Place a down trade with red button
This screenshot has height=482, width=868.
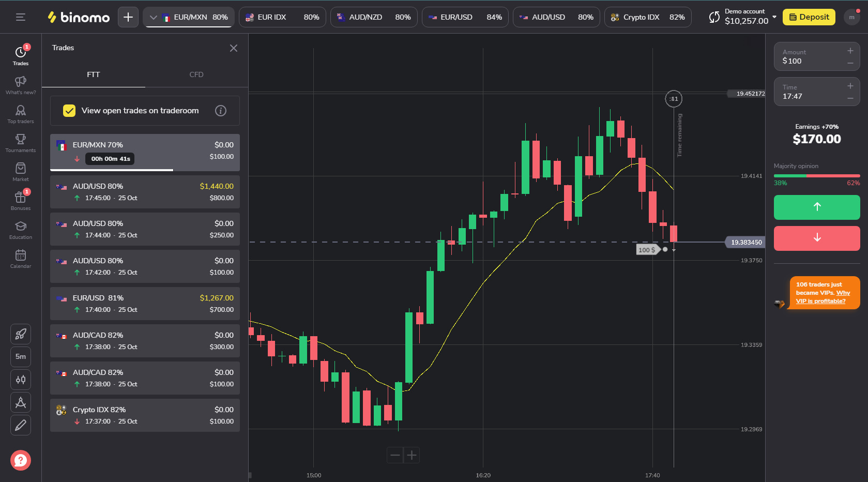pos(817,238)
